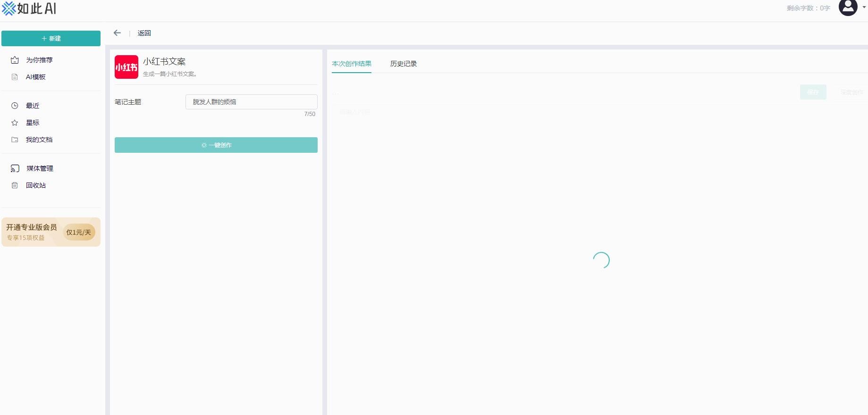Click the 返回 link text
Screen dimensions: 868x415
pos(144,33)
